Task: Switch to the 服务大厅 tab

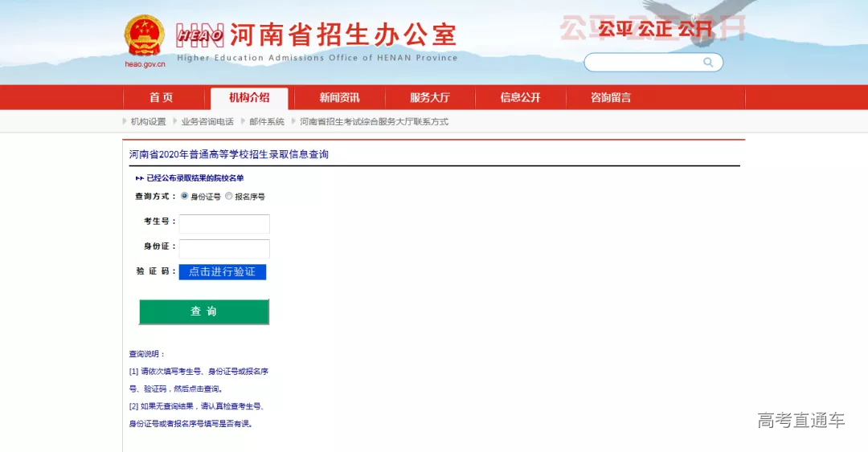Action: pyautogui.click(x=430, y=98)
